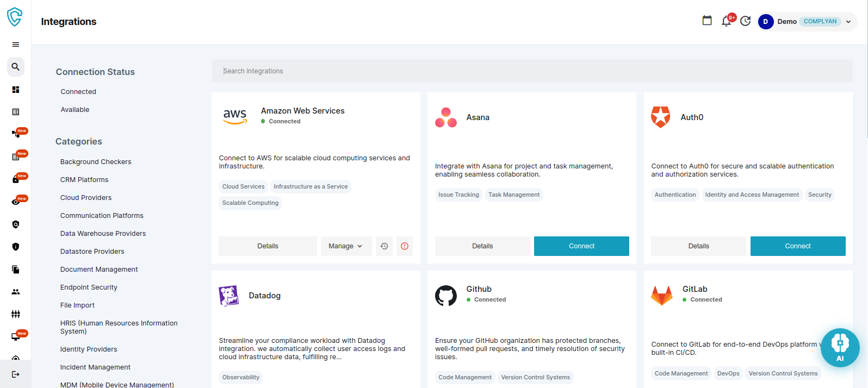Screen dimensions: 868x388
Task: Open the eye sidebar icon marked New
Action: coord(16,202)
